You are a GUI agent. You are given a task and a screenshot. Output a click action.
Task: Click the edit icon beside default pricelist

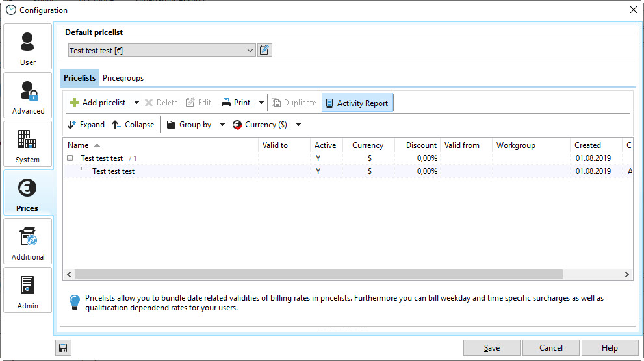(264, 51)
